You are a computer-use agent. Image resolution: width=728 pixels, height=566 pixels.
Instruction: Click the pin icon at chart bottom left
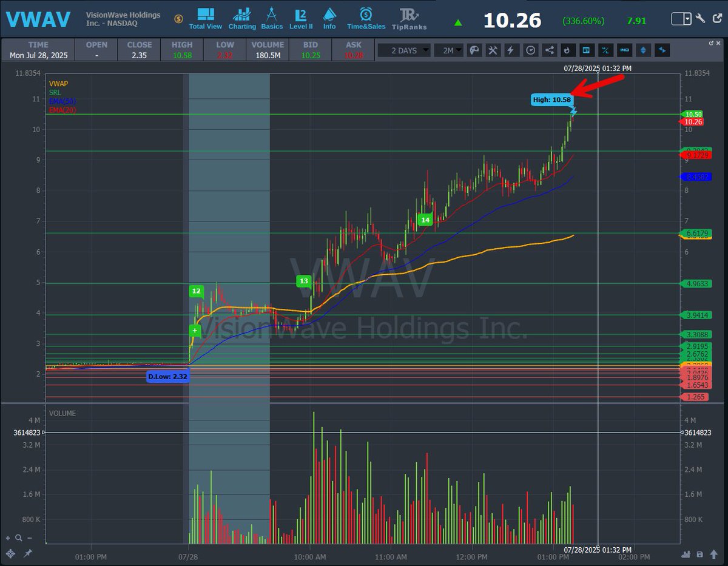pyautogui.click(x=27, y=554)
